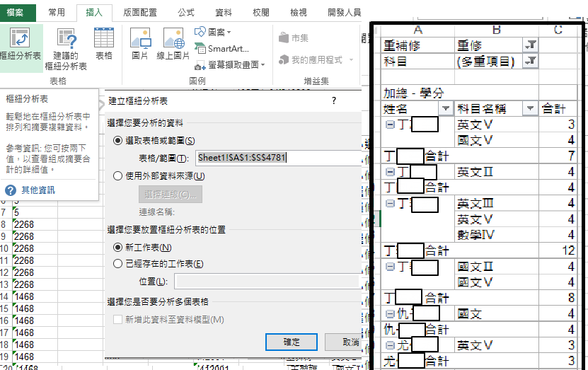Click the 位置 location input field
Image resolution: width=588 pixels, height=370 pixels.
tap(267, 281)
